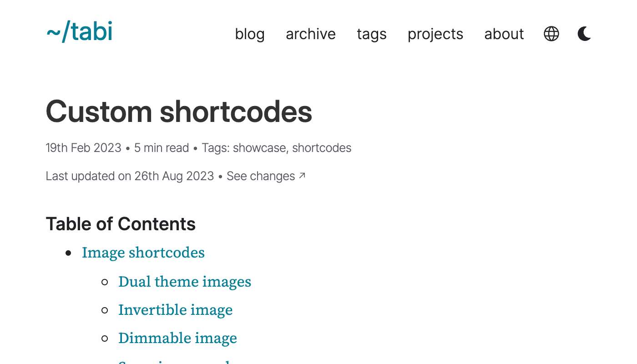Image resolution: width=637 pixels, height=364 pixels.
Task: Open the tags page
Action: coord(371,34)
